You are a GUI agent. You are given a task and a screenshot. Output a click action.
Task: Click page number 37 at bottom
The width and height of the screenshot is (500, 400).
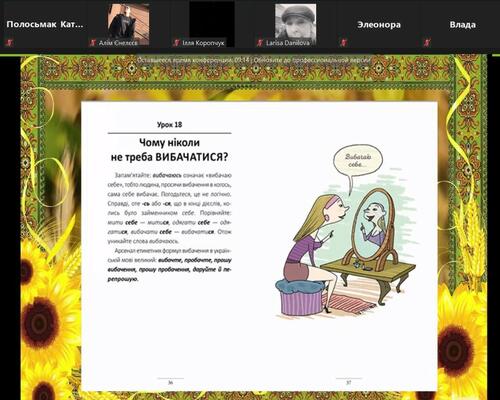(348, 383)
